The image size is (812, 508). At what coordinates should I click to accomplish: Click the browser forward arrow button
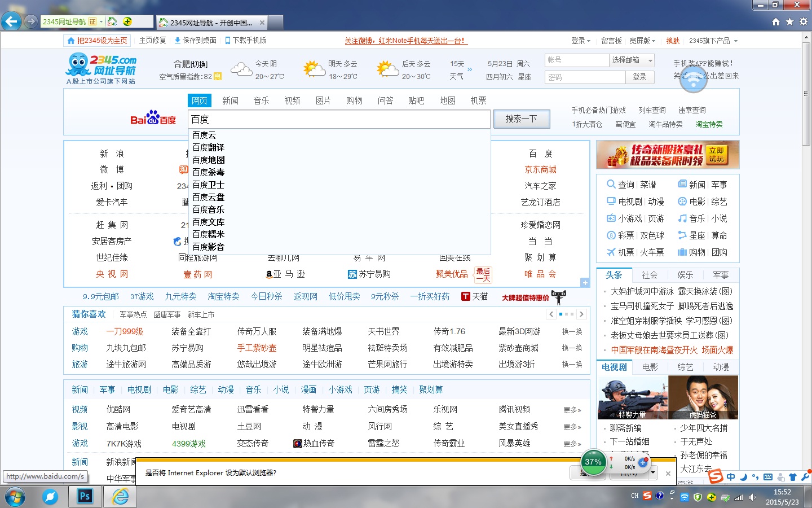[31, 21]
